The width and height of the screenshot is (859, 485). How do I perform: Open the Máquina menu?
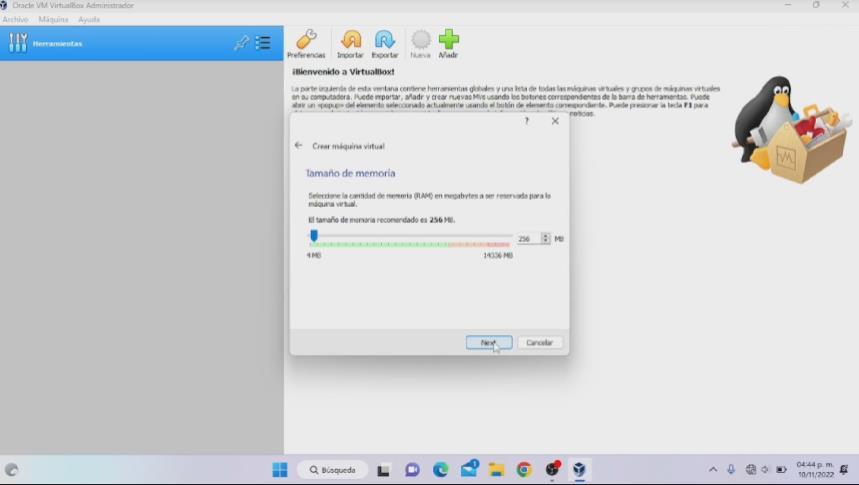tap(53, 19)
